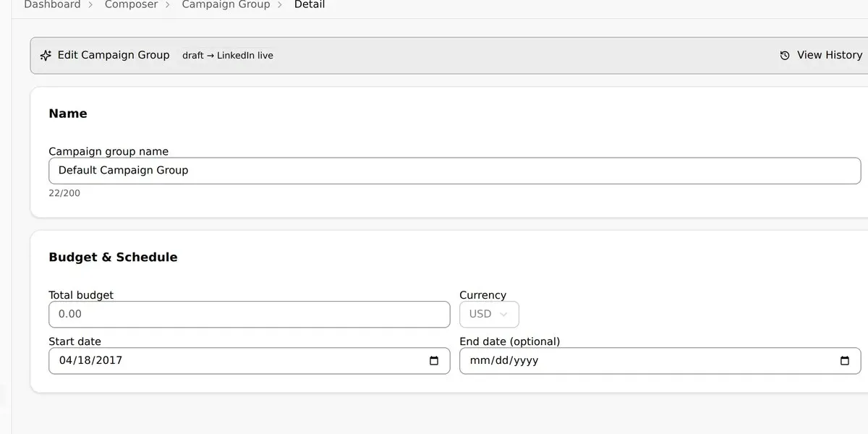Screen dimensions: 868x434
Task: Click the history clock icon
Action: 785,56
